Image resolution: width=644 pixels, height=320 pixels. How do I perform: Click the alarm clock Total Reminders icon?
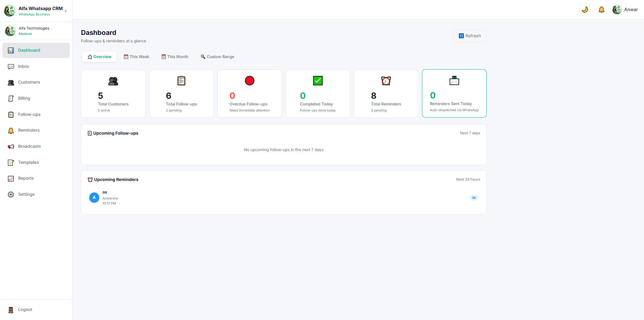click(386, 81)
